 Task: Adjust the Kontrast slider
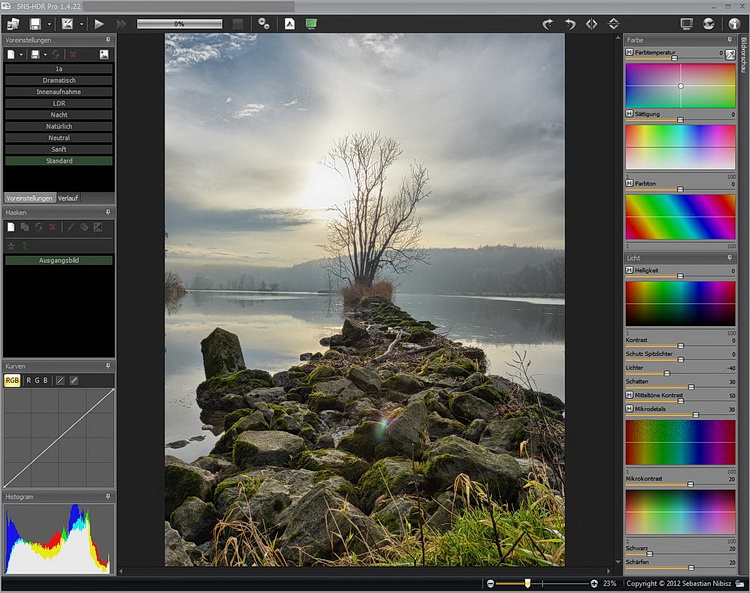click(680, 346)
